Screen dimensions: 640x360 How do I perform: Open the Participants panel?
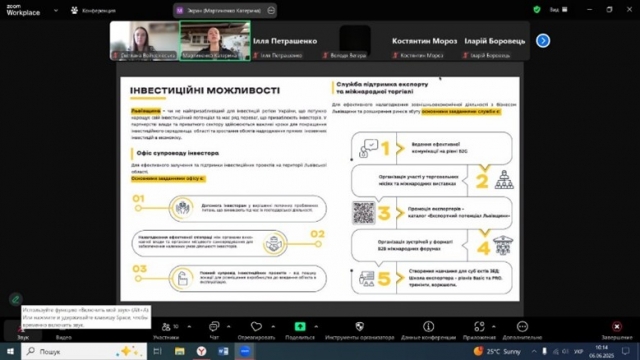[x=166, y=331]
